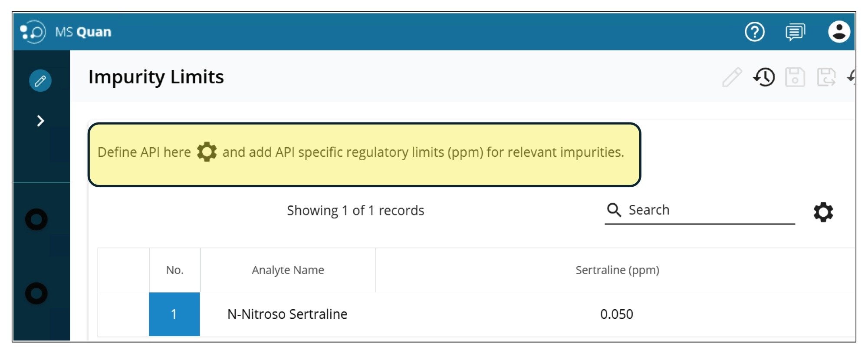This screenshot has width=868, height=357.
Task: Click the gear icon inside the yellow hint box
Action: click(x=207, y=152)
